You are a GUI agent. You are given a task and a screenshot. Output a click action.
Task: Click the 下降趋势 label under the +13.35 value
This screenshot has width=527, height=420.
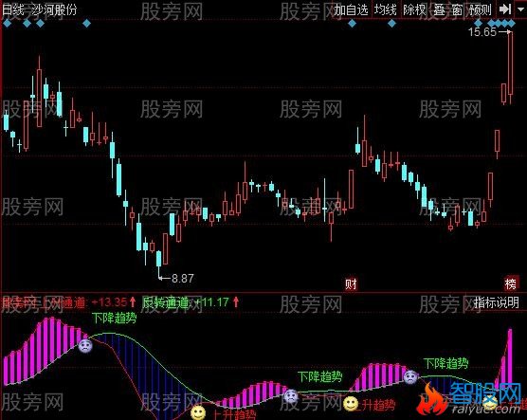coord(115,318)
